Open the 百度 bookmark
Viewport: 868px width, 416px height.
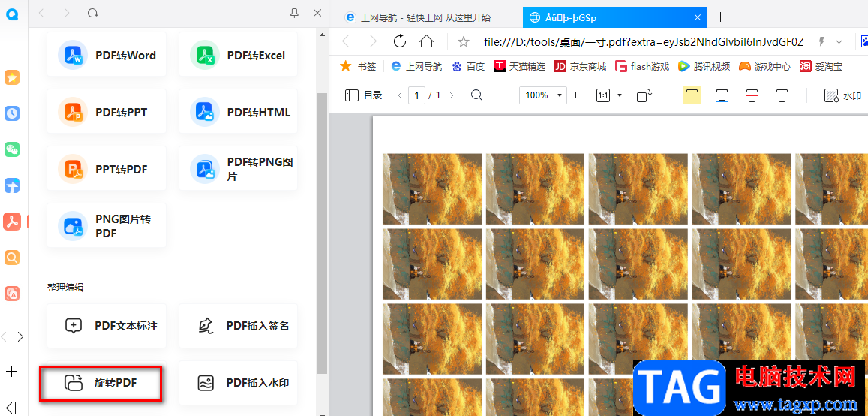coord(468,67)
